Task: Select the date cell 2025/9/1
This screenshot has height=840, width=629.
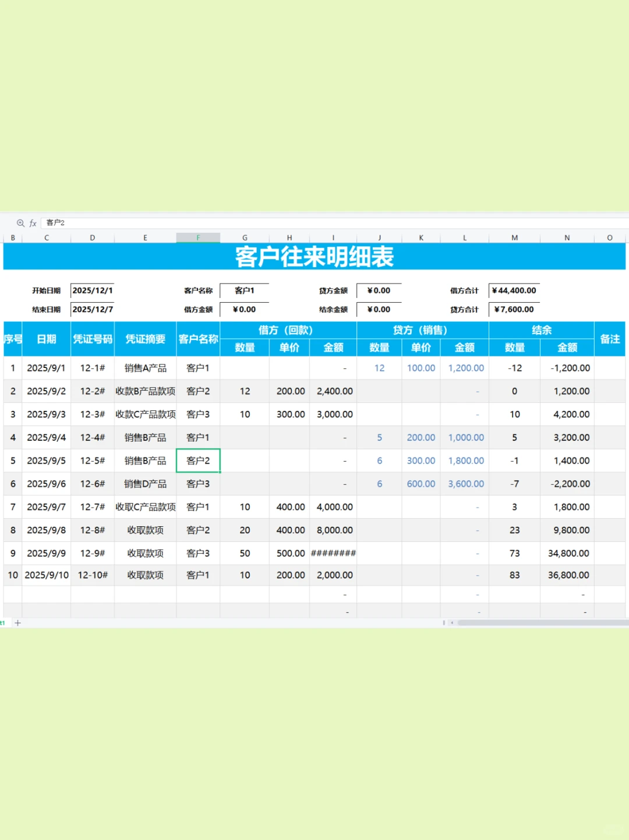Action: pos(46,368)
